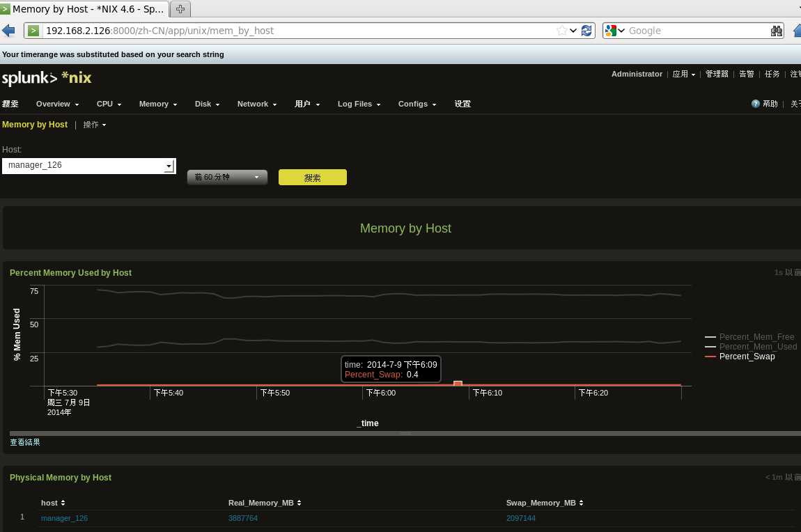Click the splunk *nix logo

point(47,78)
